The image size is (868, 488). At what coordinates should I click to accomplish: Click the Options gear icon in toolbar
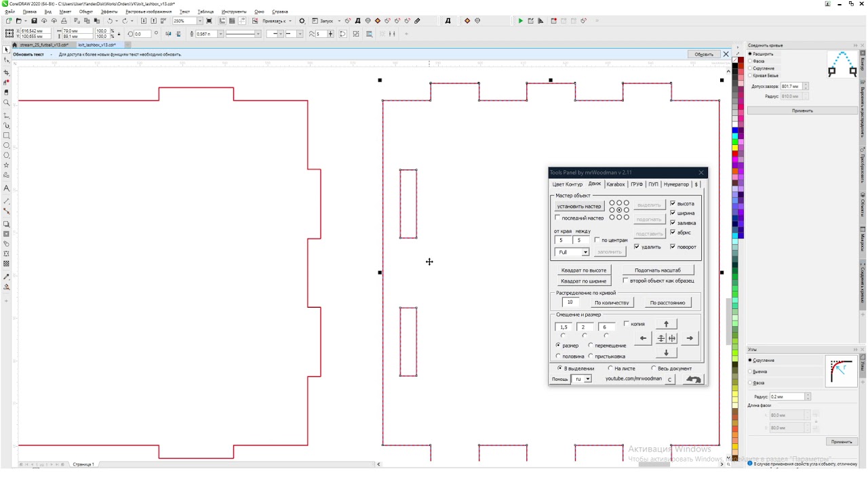pos(302,21)
